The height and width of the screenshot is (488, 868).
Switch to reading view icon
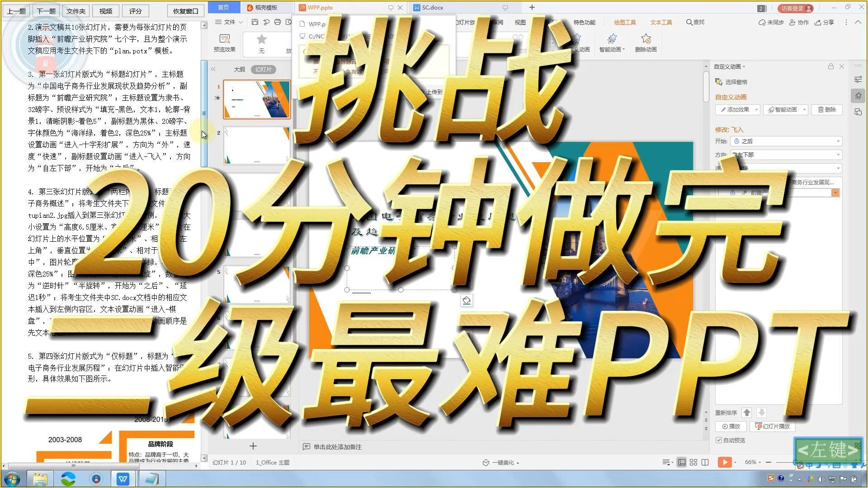point(705,462)
